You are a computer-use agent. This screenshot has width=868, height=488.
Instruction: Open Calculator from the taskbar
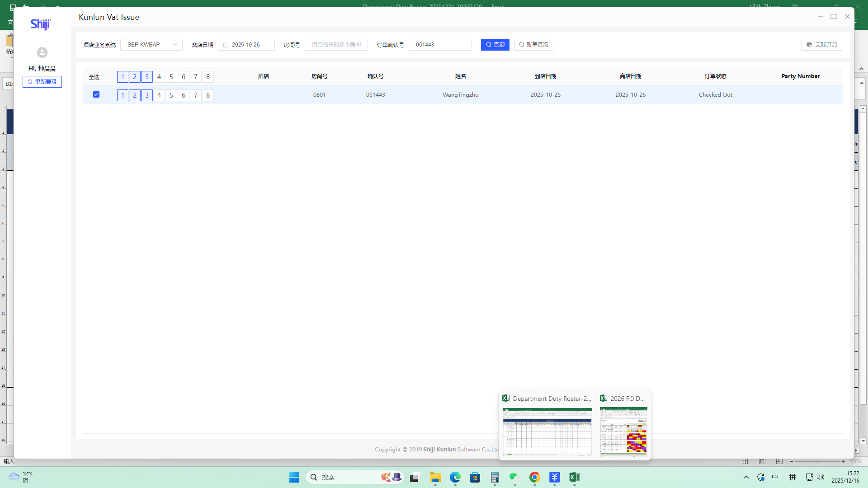[x=495, y=477]
